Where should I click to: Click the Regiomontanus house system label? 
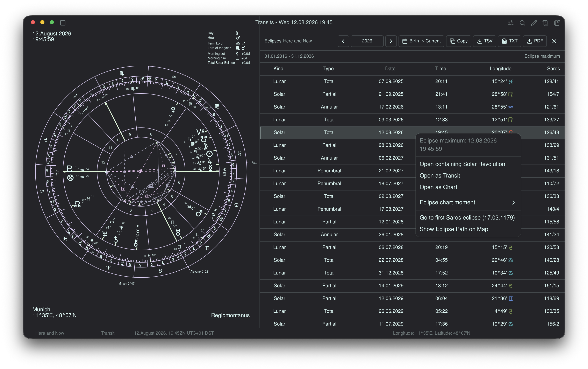[x=230, y=315]
